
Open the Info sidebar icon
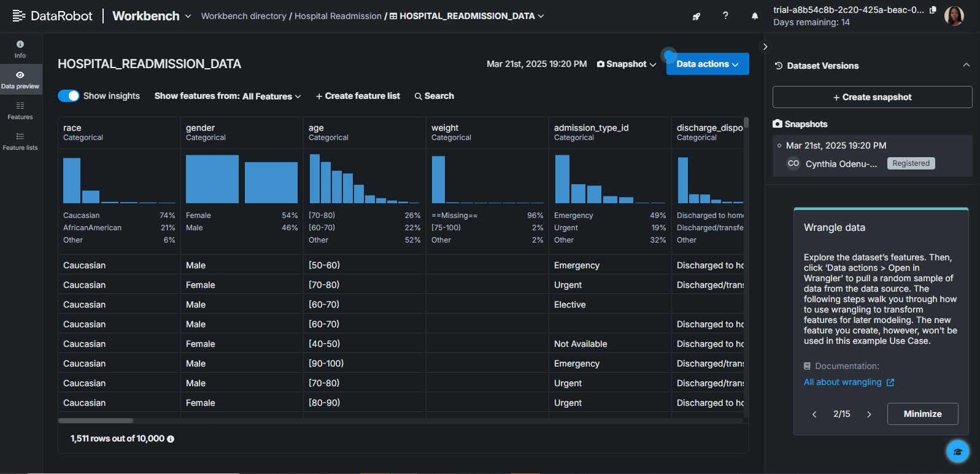pyautogui.click(x=20, y=49)
